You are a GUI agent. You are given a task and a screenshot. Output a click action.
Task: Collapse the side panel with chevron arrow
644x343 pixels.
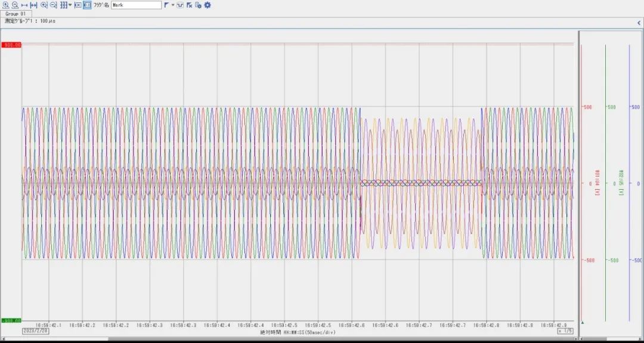click(x=639, y=23)
